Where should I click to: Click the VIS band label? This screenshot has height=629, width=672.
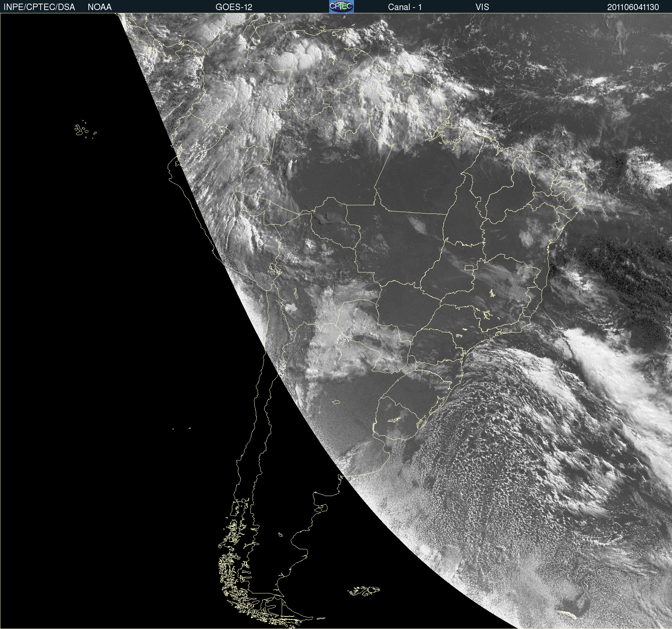[482, 7]
